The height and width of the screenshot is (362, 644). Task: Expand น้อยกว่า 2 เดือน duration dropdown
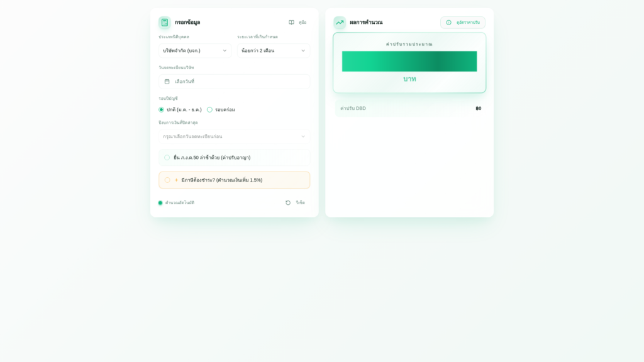(x=273, y=51)
